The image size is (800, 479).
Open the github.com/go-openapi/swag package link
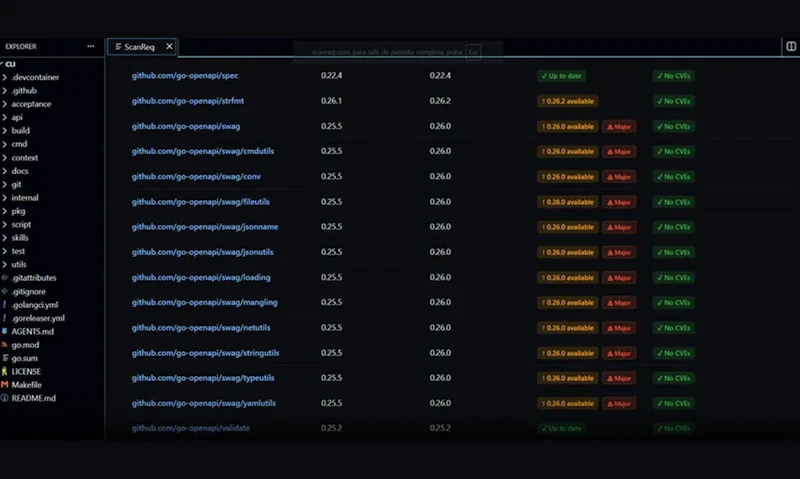pyautogui.click(x=186, y=127)
